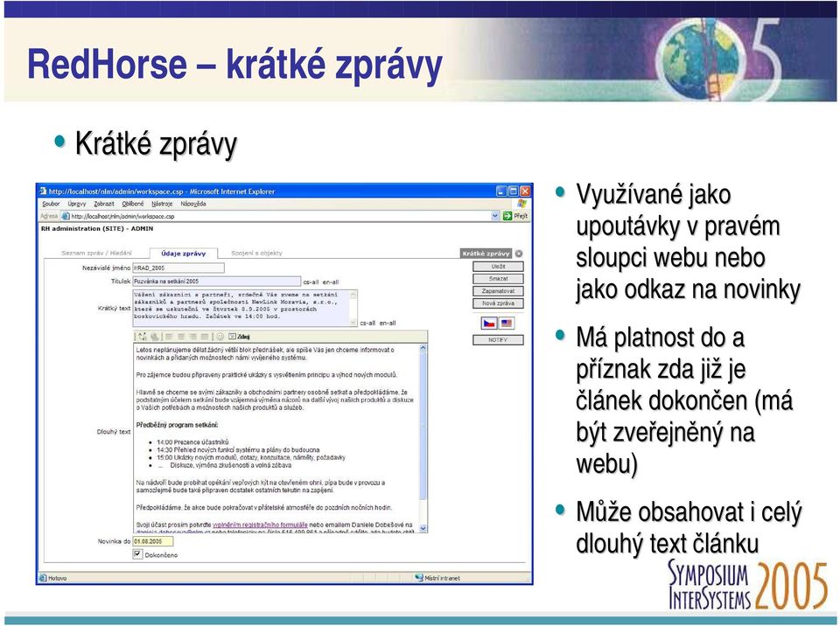Click the Krátké zprávy panel header

pos(486,254)
